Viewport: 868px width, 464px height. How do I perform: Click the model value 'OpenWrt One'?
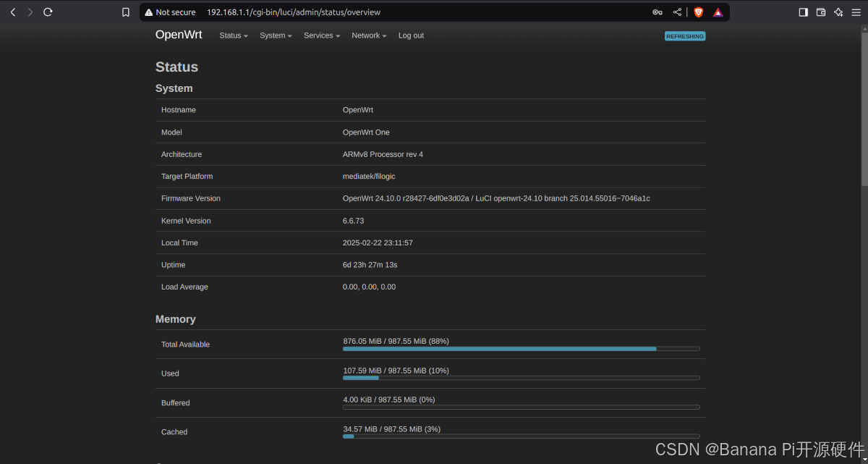coord(366,132)
